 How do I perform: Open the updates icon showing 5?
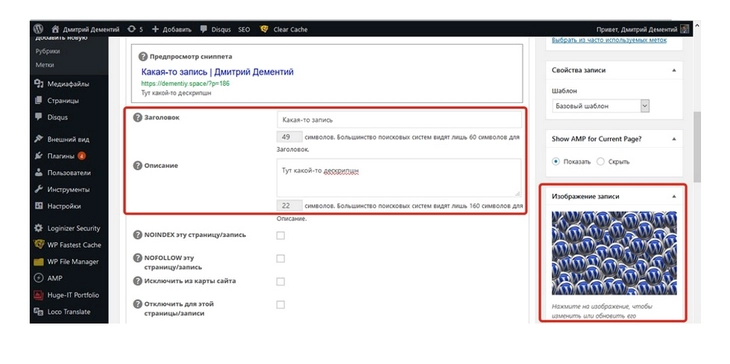pos(135,29)
